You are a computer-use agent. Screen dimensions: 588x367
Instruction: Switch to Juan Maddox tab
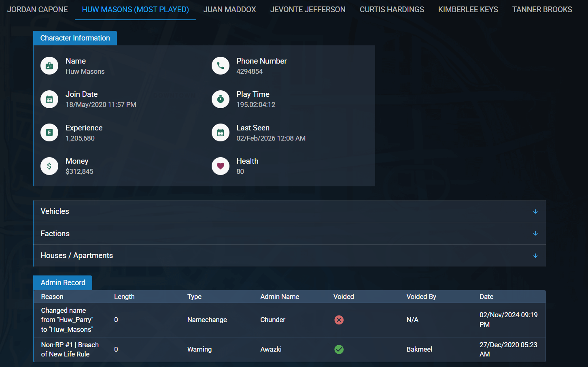(229, 9)
